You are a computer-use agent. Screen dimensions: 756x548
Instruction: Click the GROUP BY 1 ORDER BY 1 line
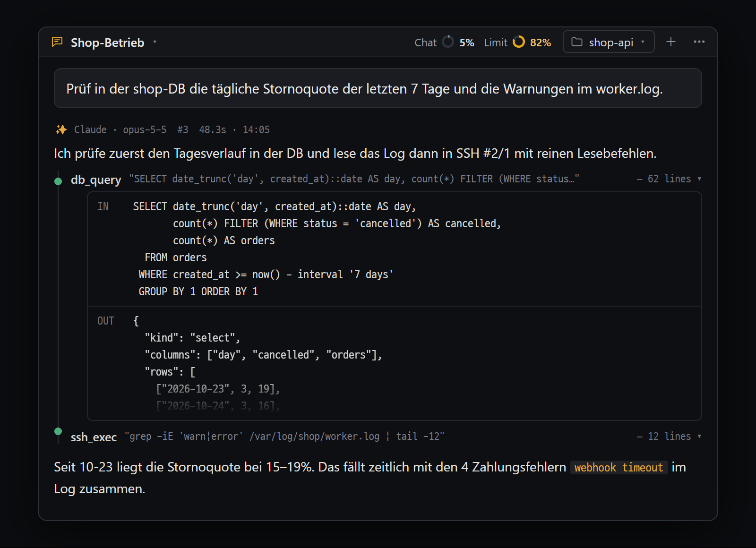198,291
